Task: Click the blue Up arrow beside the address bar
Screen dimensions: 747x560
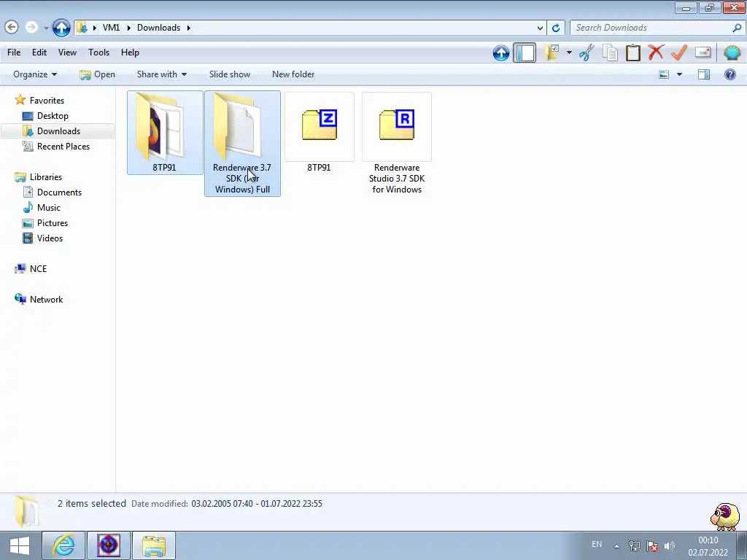Action: point(61,28)
